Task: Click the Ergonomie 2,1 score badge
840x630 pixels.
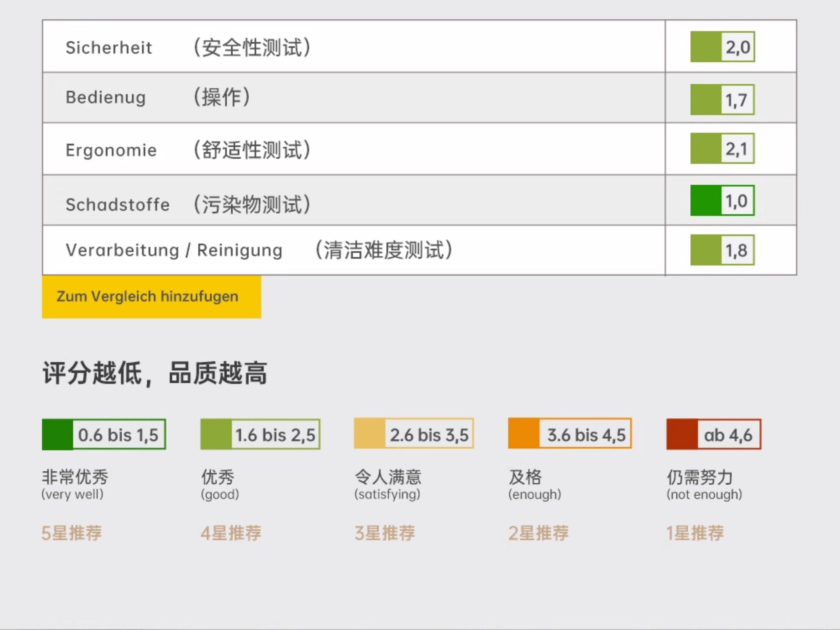Action: pyautogui.click(x=722, y=148)
